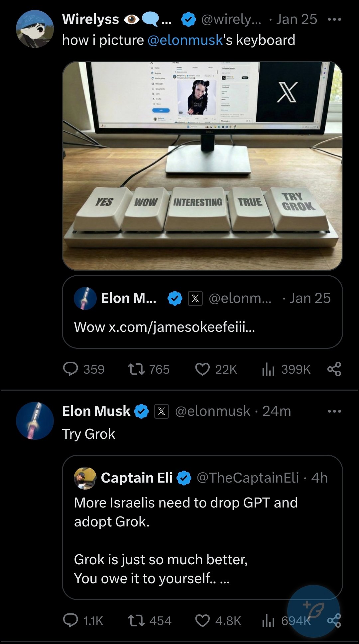The height and width of the screenshot is (644, 359).
Task: Tap the X affiliation badge beside Elon Musk
Action: pos(162,412)
